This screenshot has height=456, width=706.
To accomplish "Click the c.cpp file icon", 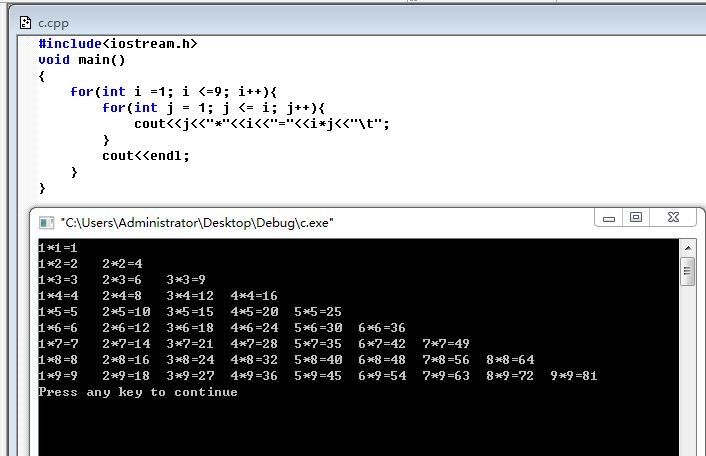I will [26, 23].
